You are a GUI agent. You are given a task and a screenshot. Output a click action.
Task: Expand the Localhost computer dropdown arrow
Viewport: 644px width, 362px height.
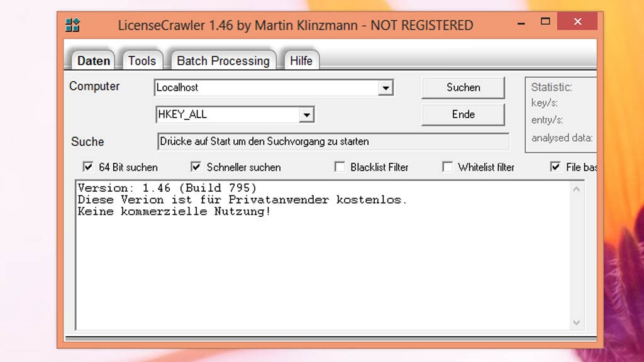(x=386, y=87)
